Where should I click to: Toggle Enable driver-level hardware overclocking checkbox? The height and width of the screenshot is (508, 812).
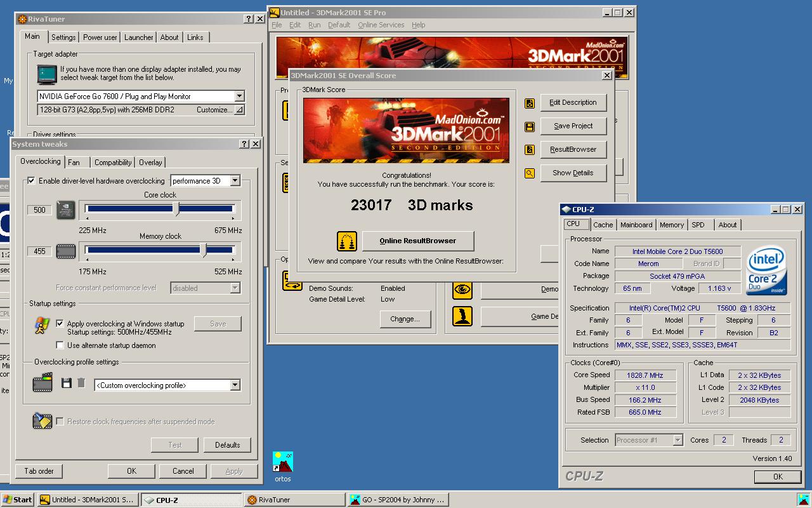click(x=32, y=181)
